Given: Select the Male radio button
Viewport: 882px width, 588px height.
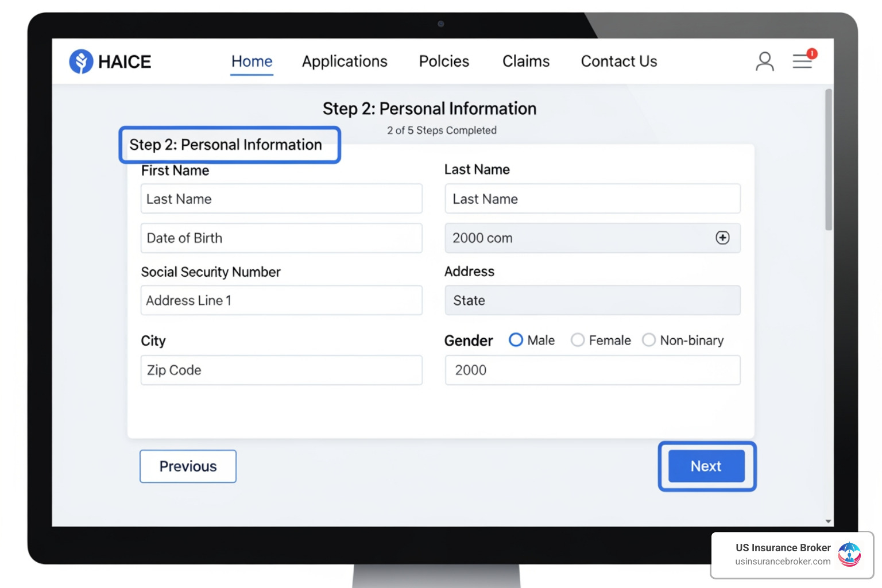Looking at the screenshot, I should (516, 340).
